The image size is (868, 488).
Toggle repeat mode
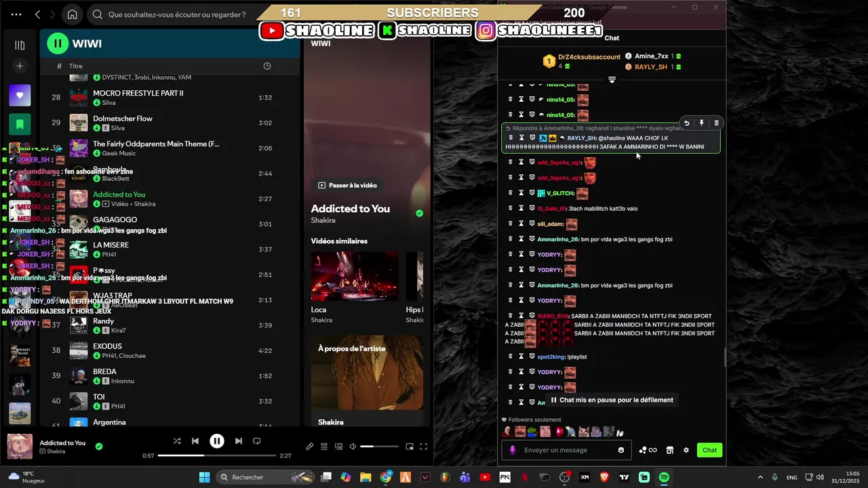pos(256,441)
